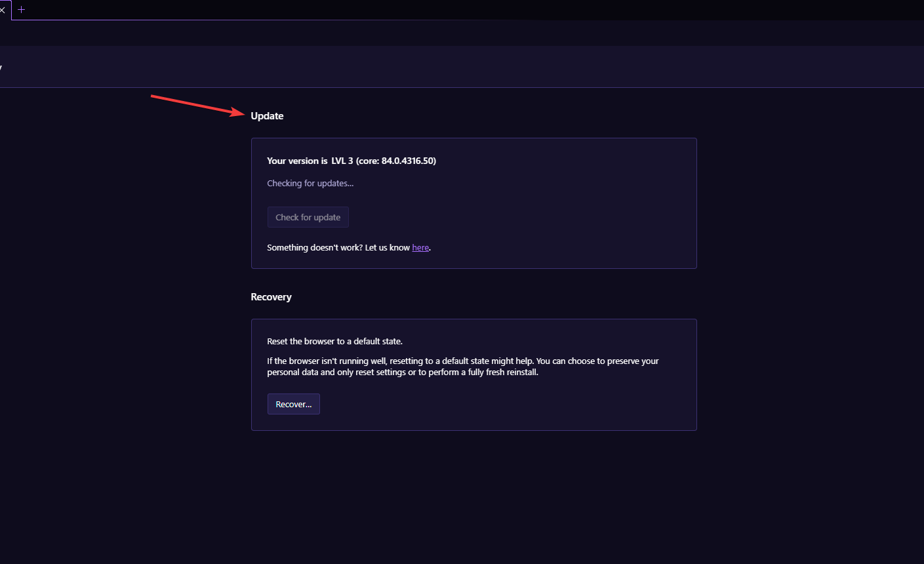Viewport: 924px width, 564px height.
Task: Click the settings header bar
Action: (x=462, y=67)
